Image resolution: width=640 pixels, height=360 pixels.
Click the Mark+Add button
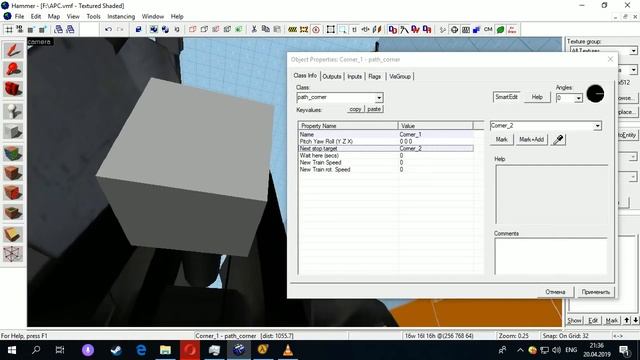(x=531, y=140)
